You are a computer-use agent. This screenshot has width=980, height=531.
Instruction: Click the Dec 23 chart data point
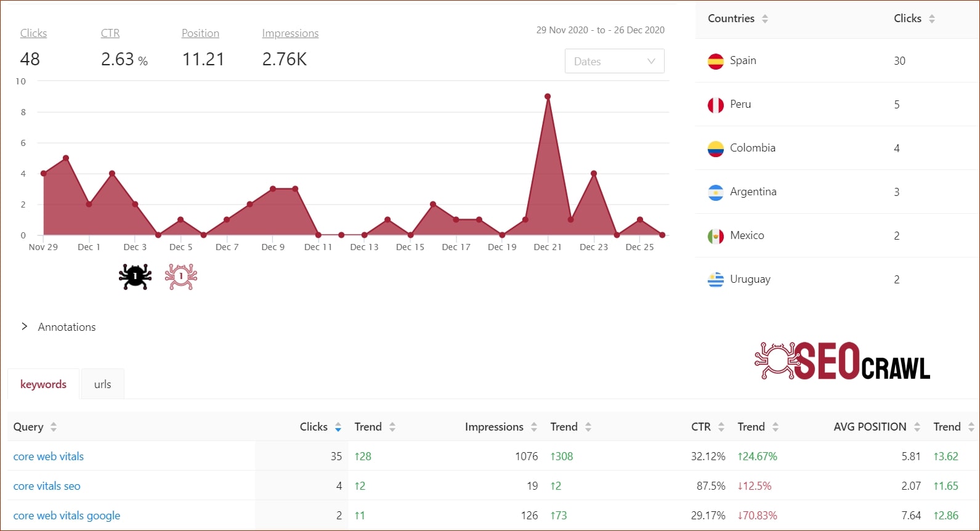594,174
